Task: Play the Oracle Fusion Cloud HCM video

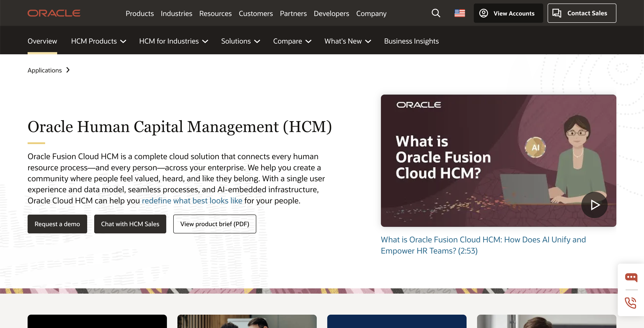Action: (x=594, y=205)
